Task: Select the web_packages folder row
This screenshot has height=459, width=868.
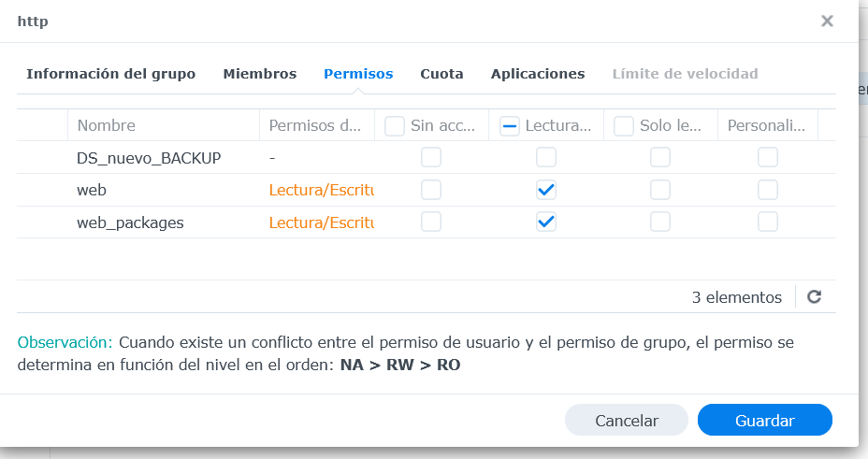Action: pos(130,222)
